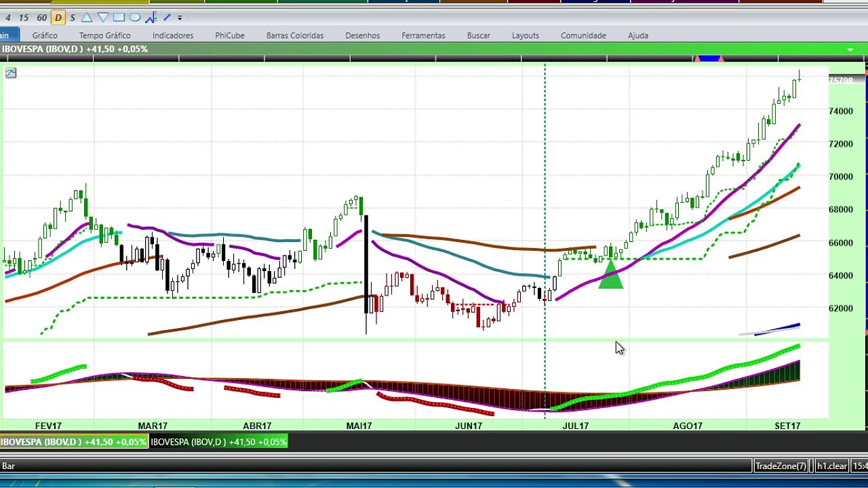This screenshot has width=868, height=488.
Task: Select the down-triangle drawing tool
Action: coord(103,18)
